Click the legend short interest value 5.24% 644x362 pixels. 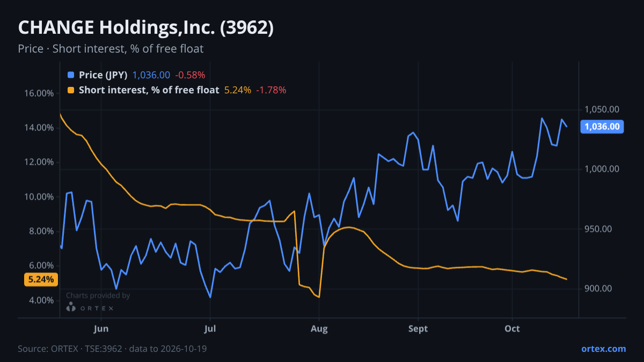pos(237,90)
